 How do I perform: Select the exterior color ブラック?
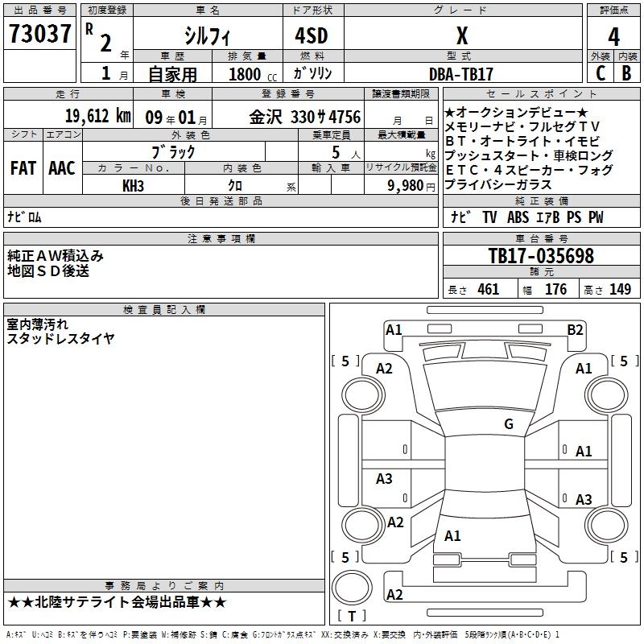pyautogui.click(x=173, y=152)
